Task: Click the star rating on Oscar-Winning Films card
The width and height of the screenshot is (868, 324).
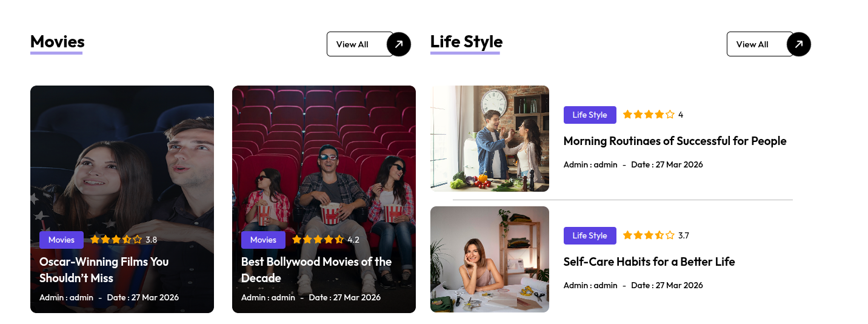Action: pyautogui.click(x=116, y=240)
